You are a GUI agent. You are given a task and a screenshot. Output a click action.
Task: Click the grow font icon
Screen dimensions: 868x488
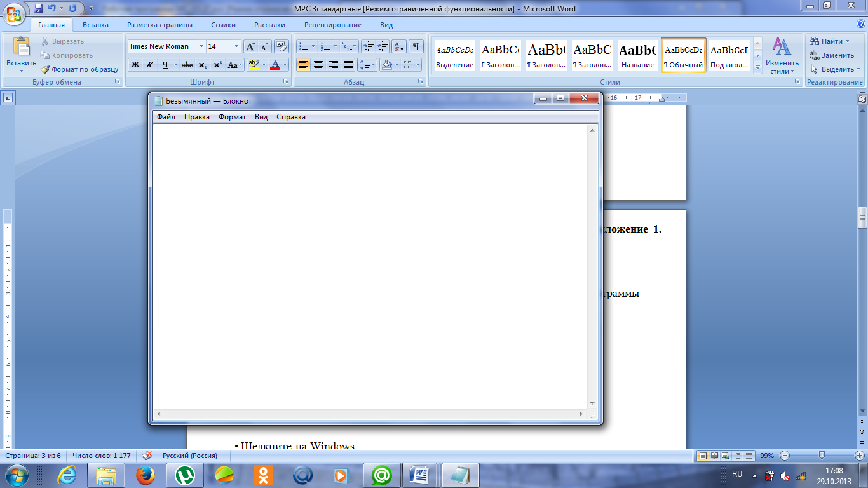click(x=250, y=46)
